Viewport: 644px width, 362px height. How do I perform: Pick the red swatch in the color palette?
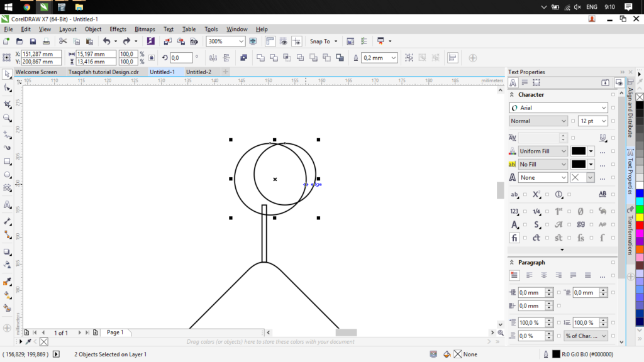click(640, 225)
